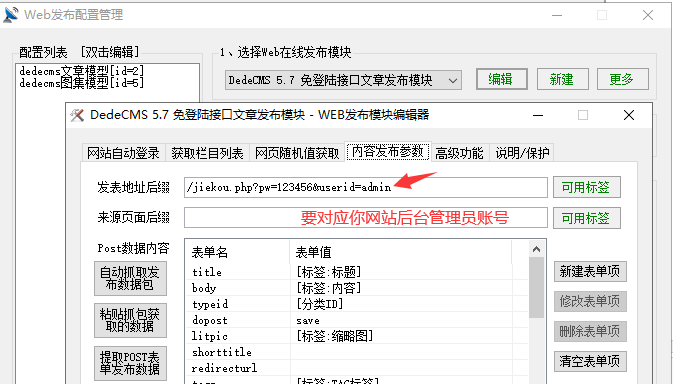Click the satellite dish icon in Web发布配置管理 title bar

(x=11, y=15)
